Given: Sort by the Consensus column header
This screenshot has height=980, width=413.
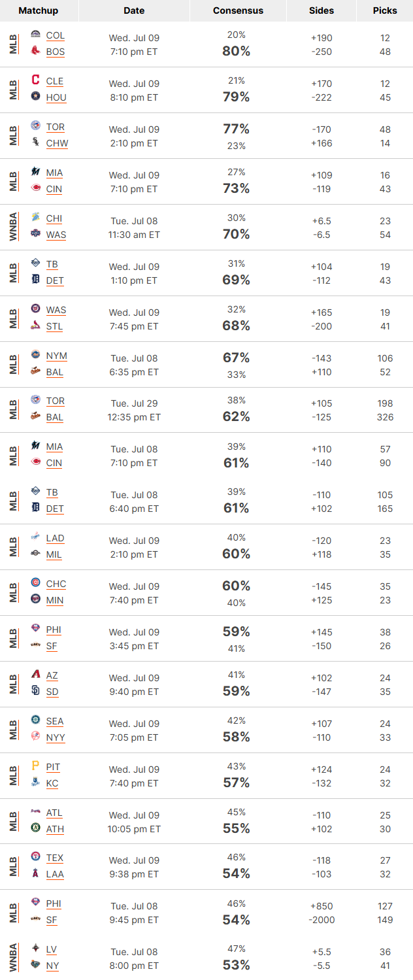Looking at the screenshot, I should (238, 11).
